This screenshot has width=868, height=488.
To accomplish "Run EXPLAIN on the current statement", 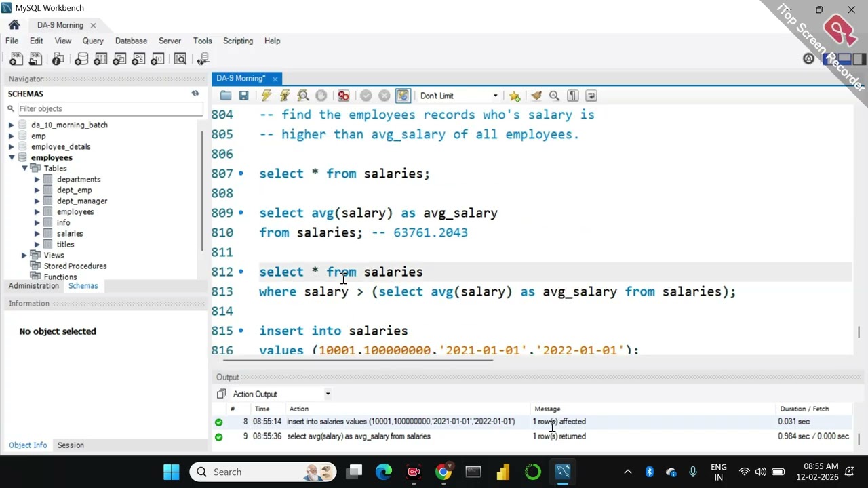I will pyautogui.click(x=302, y=96).
